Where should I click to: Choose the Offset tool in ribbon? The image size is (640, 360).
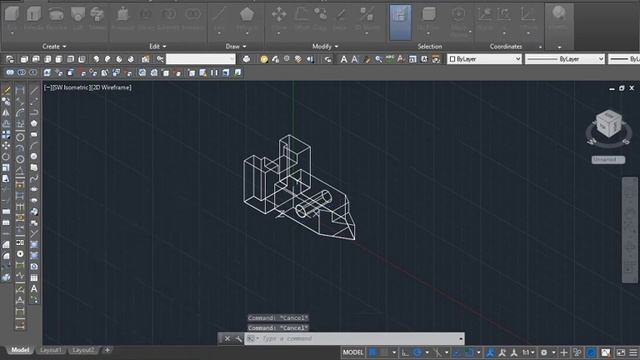click(301, 19)
